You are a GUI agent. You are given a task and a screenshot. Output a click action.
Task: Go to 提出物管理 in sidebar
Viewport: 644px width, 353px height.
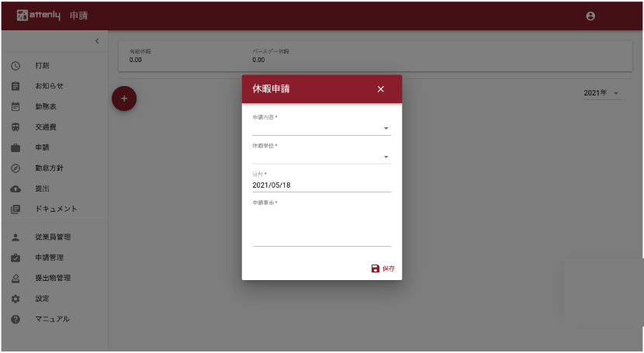[54, 279]
